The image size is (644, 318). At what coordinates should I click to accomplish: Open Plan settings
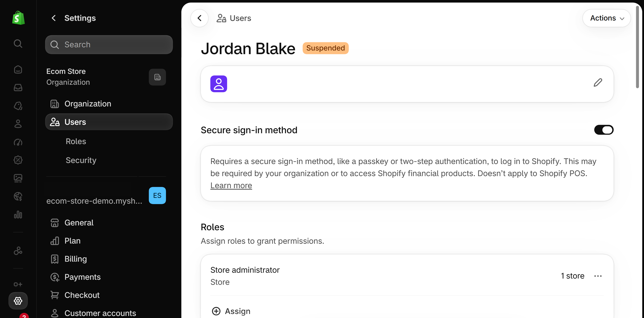[x=109, y=241]
